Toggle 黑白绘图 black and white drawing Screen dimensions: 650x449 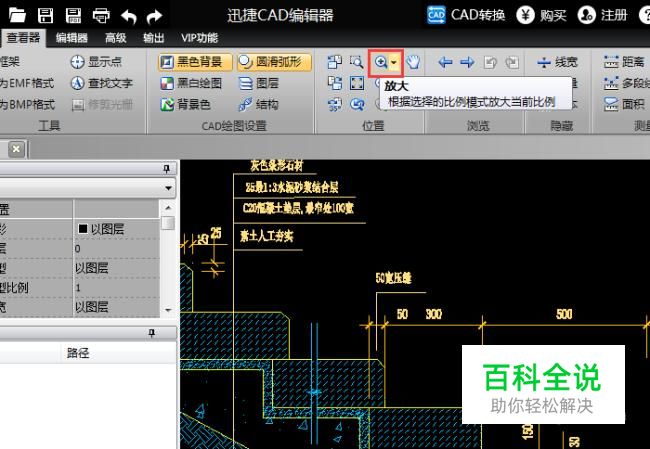coord(192,83)
